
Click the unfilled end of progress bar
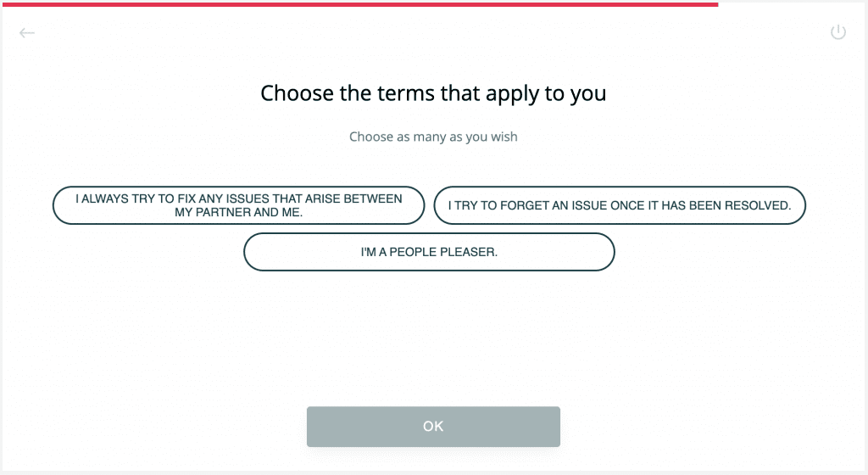point(793,3)
